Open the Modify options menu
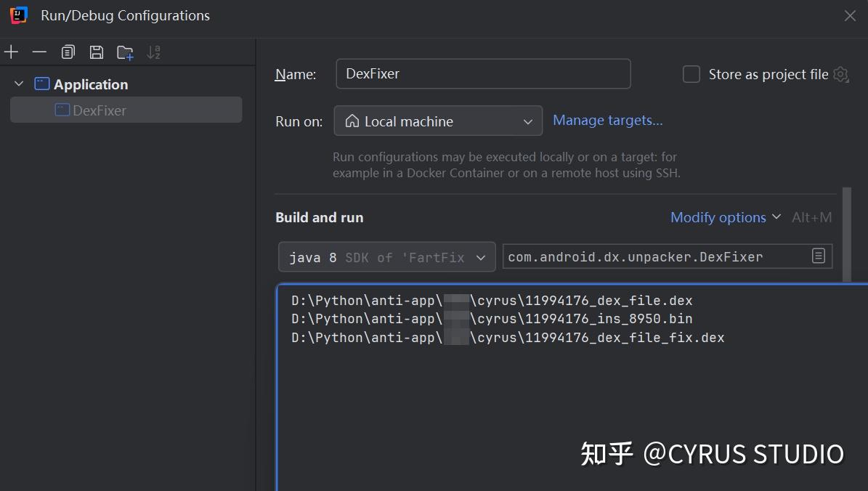 click(718, 217)
